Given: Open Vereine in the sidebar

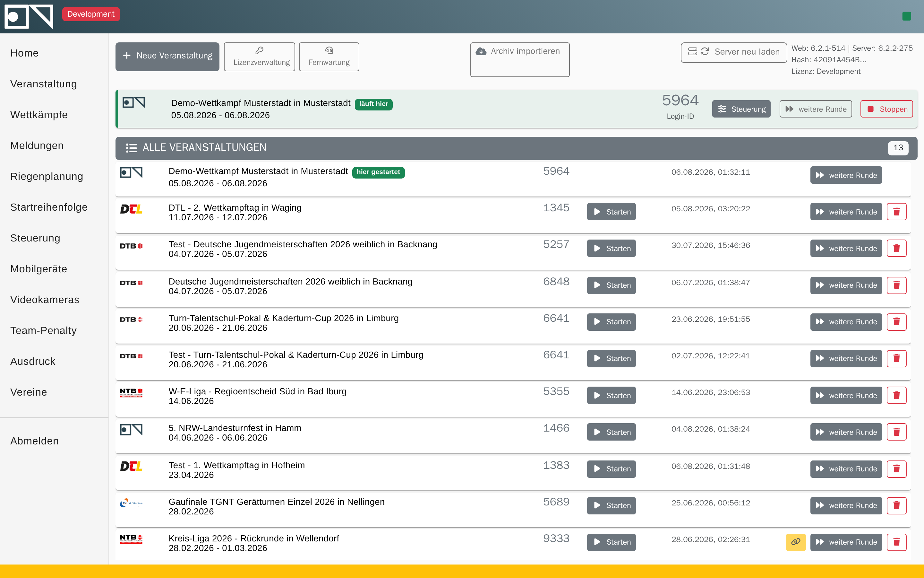Looking at the screenshot, I should (29, 392).
